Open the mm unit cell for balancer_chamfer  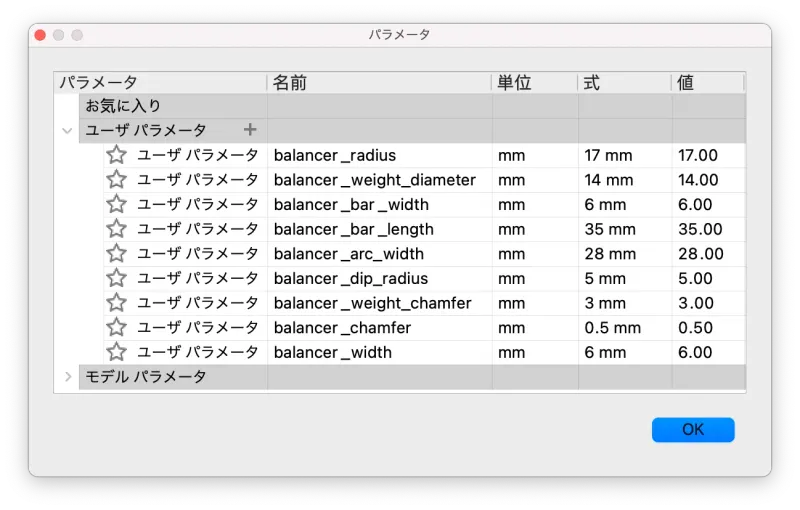535,327
